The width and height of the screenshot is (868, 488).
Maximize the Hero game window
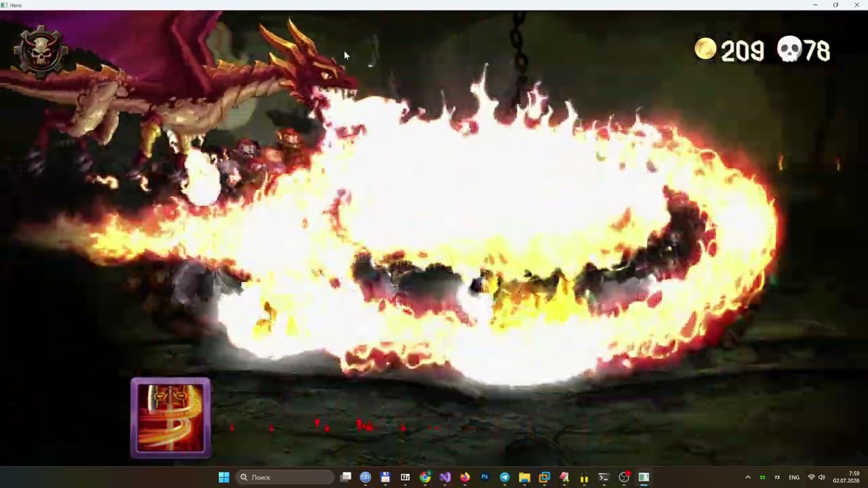835,5
